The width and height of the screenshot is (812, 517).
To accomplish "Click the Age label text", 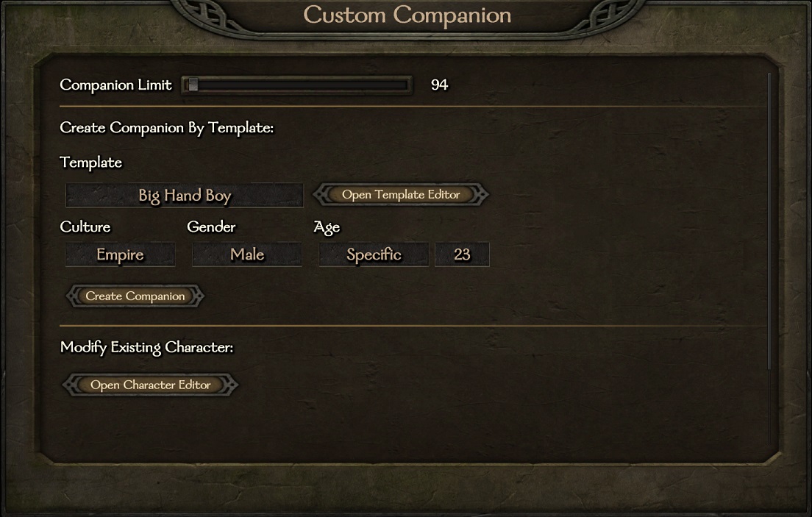I will [x=327, y=227].
